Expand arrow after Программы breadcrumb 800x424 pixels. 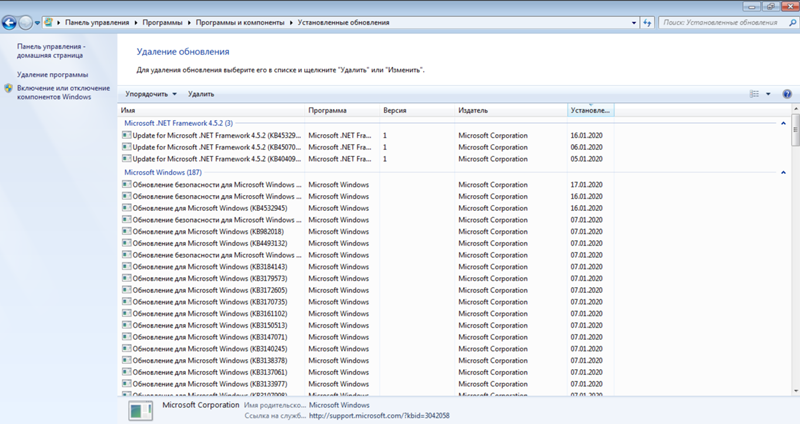[189, 22]
